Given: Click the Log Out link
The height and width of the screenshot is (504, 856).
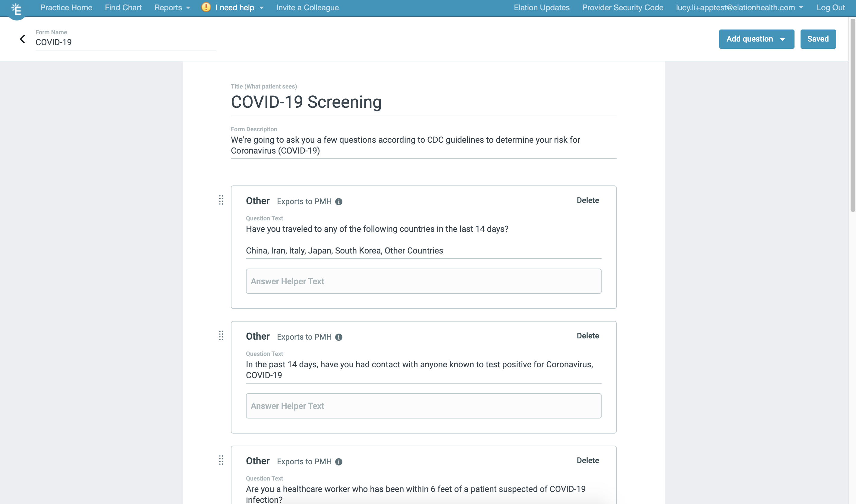Looking at the screenshot, I should click(x=830, y=8).
